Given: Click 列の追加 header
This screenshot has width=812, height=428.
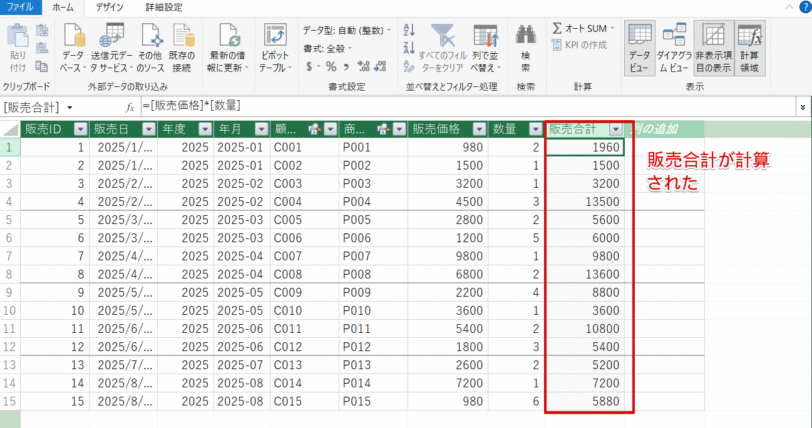Looking at the screenshot, I should coord(664,129).
